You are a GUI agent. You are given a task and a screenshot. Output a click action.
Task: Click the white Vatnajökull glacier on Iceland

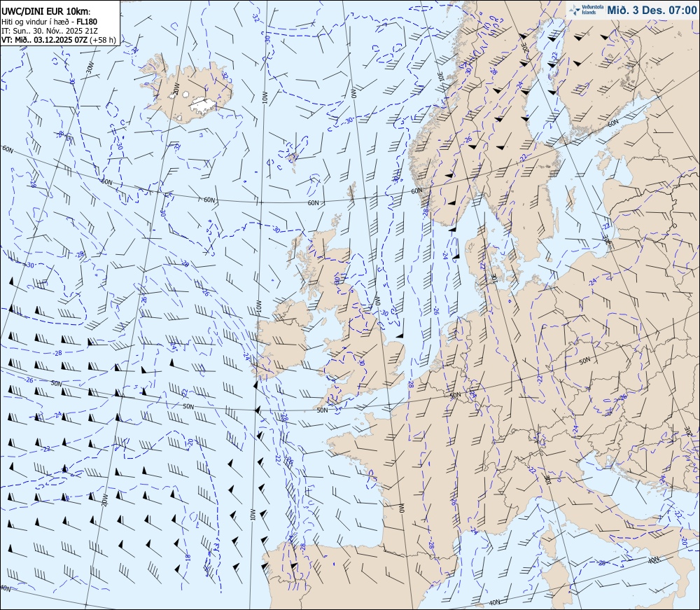coord(203,105)
